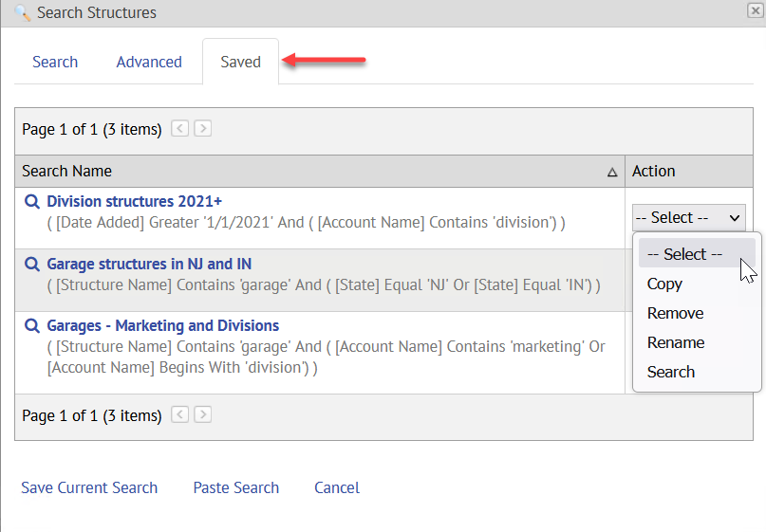Click the sort triangle in Search Name header

(x=612, y=172)
